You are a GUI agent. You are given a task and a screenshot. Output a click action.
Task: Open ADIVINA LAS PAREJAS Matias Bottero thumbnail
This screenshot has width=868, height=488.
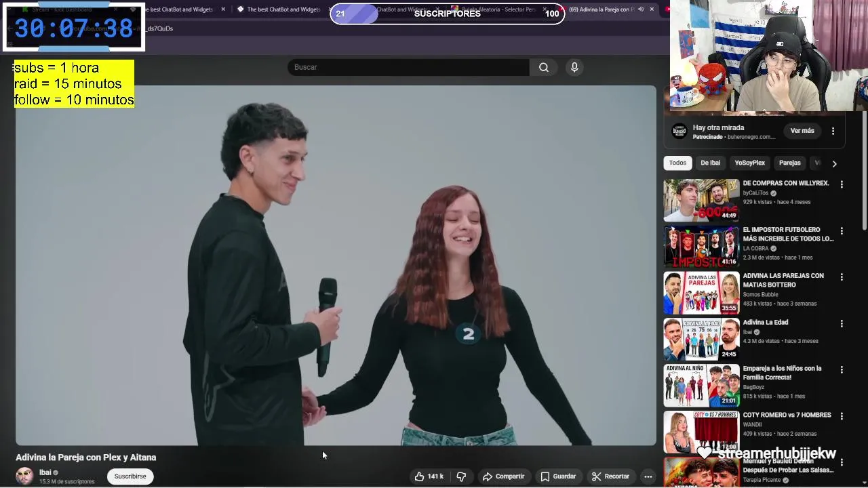tap(701, 293)
